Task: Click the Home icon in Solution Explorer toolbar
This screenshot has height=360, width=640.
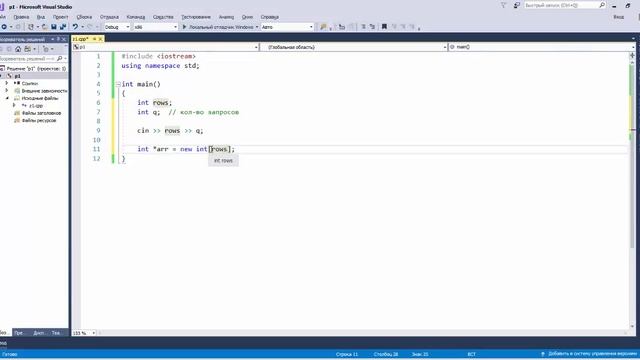Action: tap(18, 49)
